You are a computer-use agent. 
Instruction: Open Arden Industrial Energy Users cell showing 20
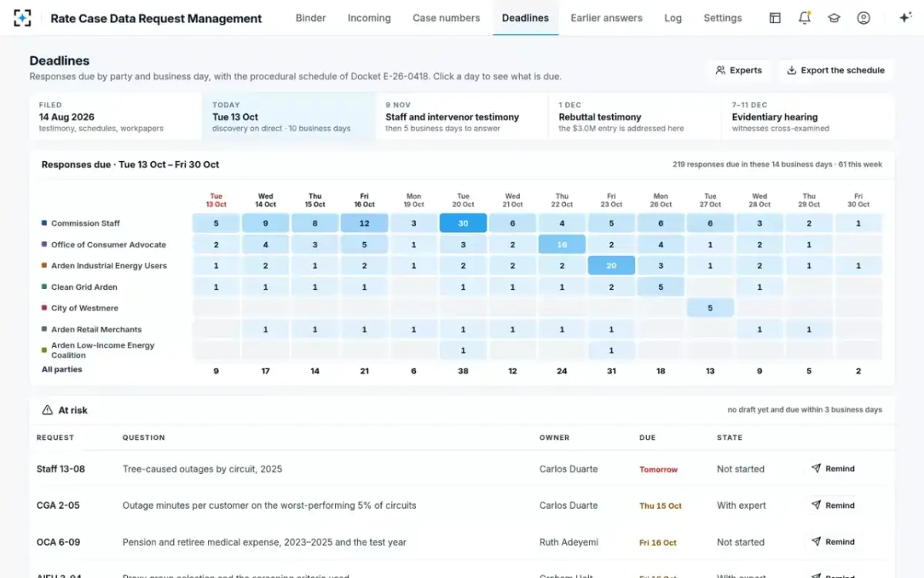pos(611,265)
